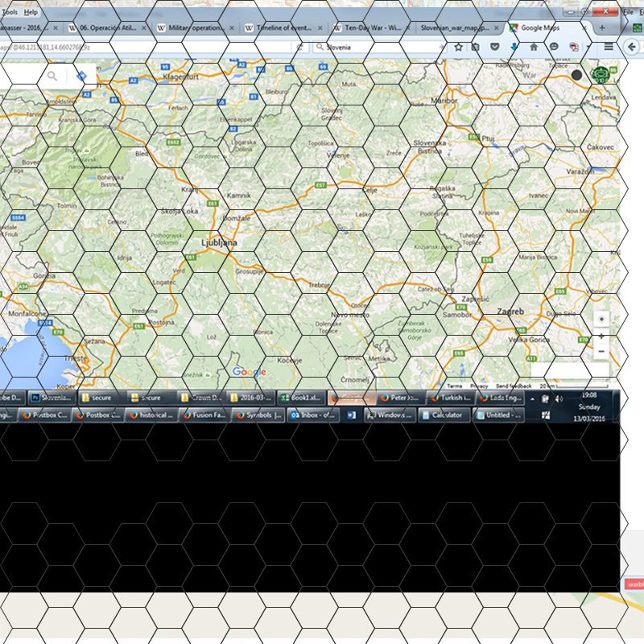Click the Privacy link on the map
This screenshot has width=644, height=644.
479,386
